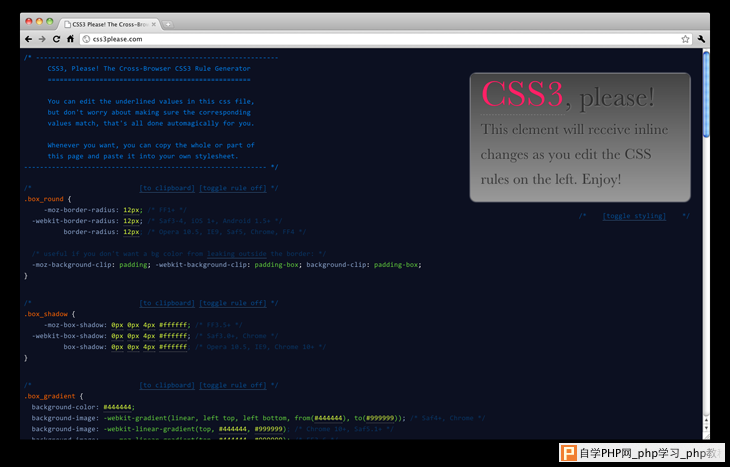
Task: Copy .box_gradient rule via to clipboard link
Action: click(x=167, y=386)
